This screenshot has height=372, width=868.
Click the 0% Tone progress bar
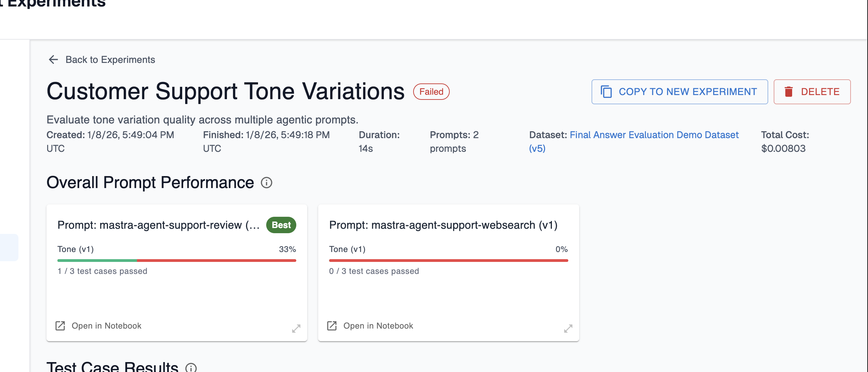coord(448,261)
